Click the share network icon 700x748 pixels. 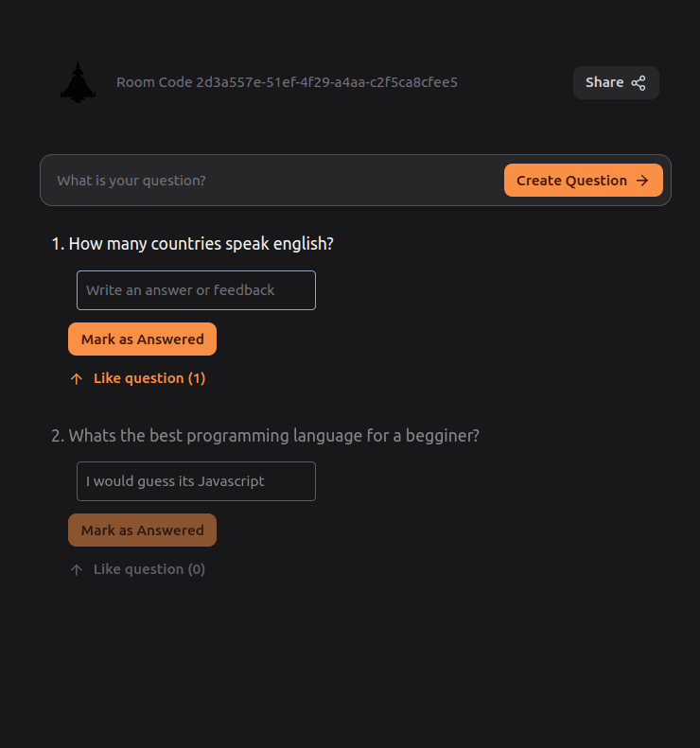tap(639, 82)
